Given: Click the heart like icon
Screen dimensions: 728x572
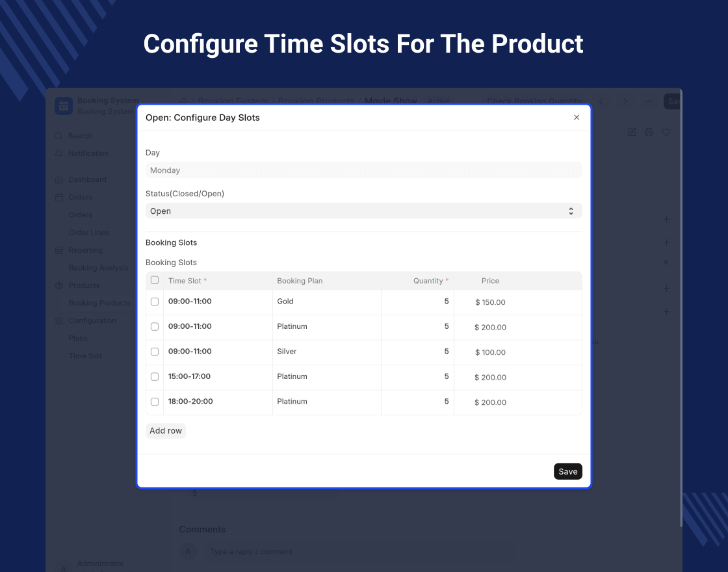Looking at the screenshot, I should (666, 133).
